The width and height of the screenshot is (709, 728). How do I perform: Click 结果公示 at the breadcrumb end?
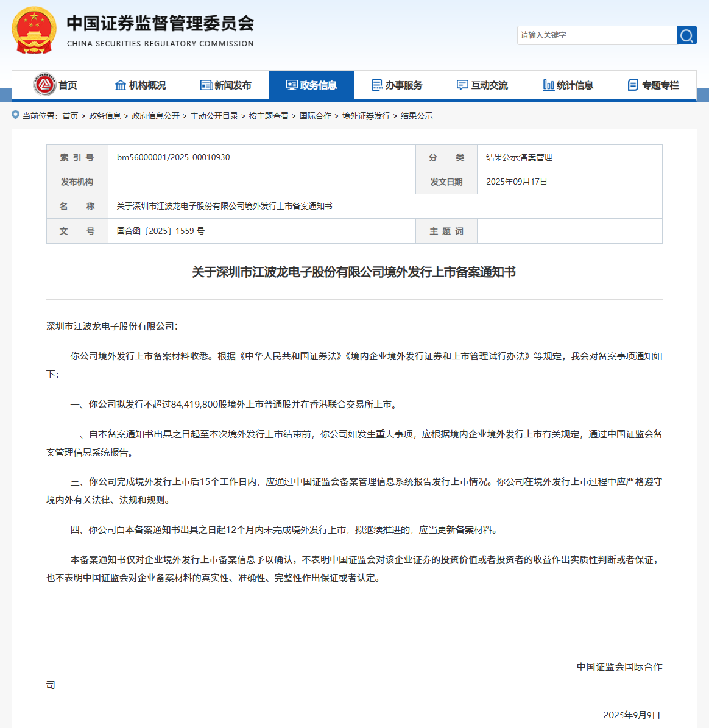(417, 116)
